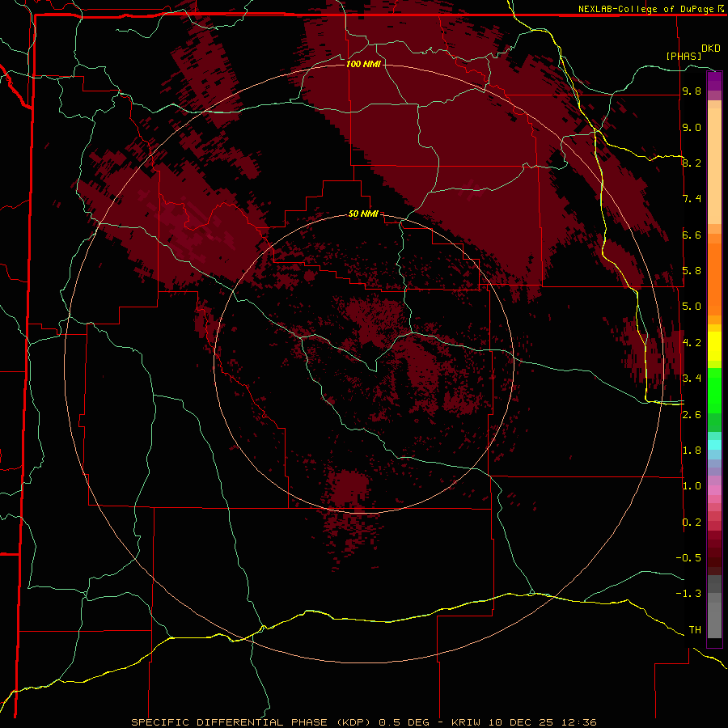
Task: Click the 2.6 value on the color scale
Action: [x=692, y=415]
